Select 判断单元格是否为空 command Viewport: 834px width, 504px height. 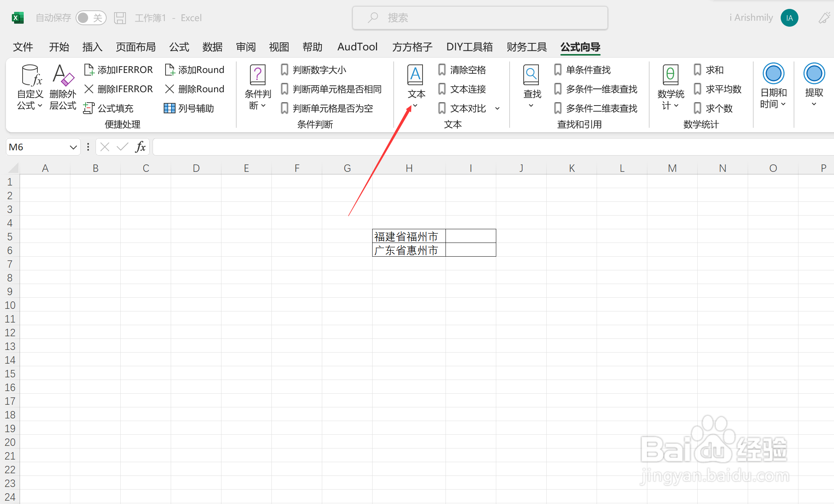coord(327,108)
